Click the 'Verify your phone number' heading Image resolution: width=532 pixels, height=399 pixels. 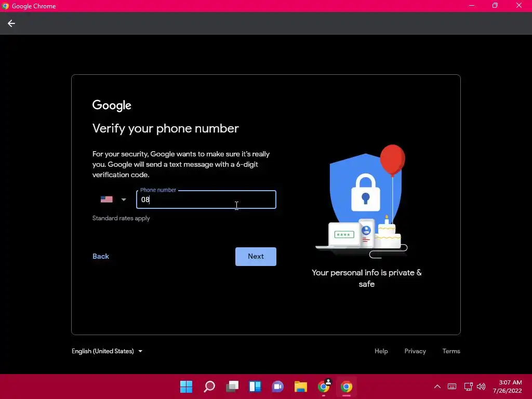[166, 129]
